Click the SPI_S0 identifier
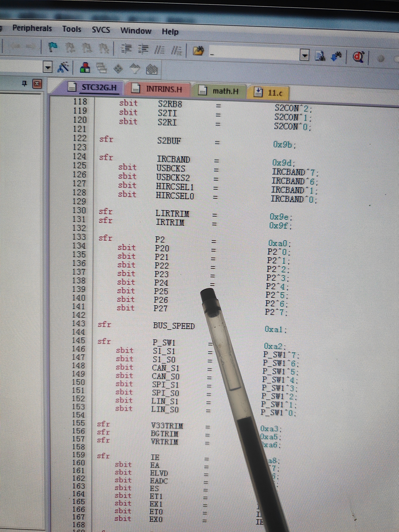This screenshot has width=399, height=532. click(x=165, y=393)
